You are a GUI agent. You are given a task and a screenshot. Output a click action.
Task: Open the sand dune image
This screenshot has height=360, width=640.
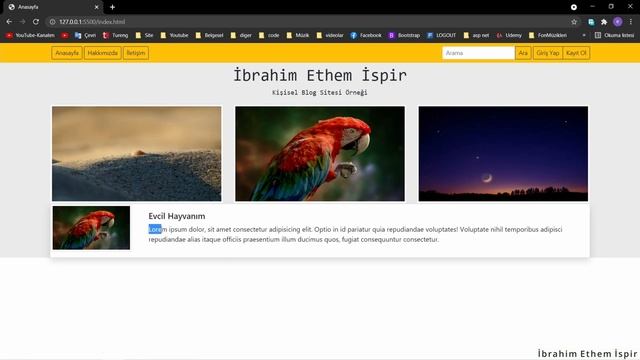[x=137, y=154]
